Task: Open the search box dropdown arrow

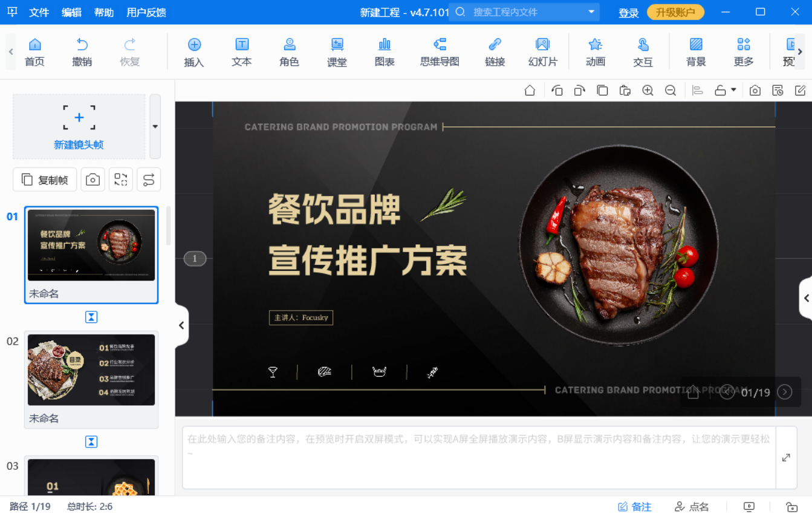Action: (591, 12)
